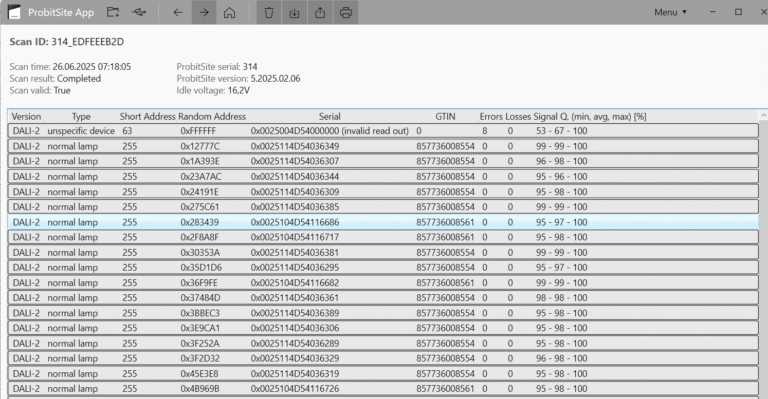Select row with random address 0x275C61
The image size is (768, 399).
click(383, 207)
